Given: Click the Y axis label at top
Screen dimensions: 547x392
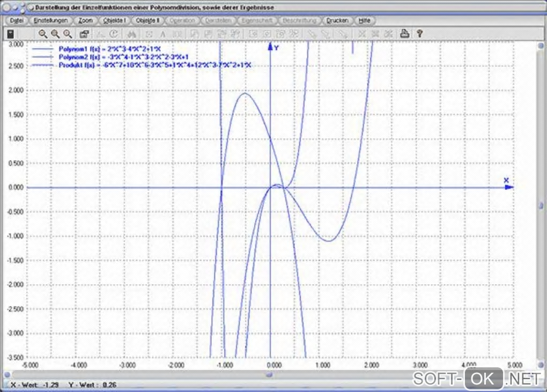Looking at the screenshot, I should (x=276, y=48).
